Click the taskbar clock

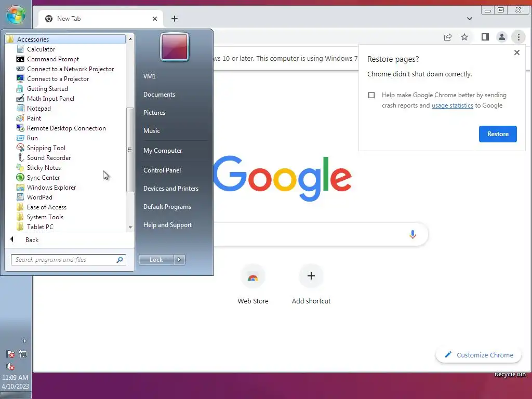[15, 382]
